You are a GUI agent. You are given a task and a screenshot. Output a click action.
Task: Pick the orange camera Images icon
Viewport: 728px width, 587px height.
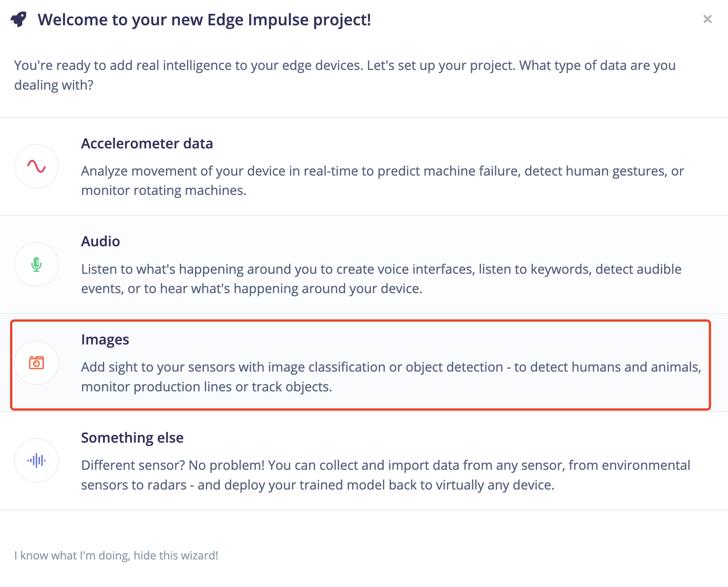coord(36,363)
